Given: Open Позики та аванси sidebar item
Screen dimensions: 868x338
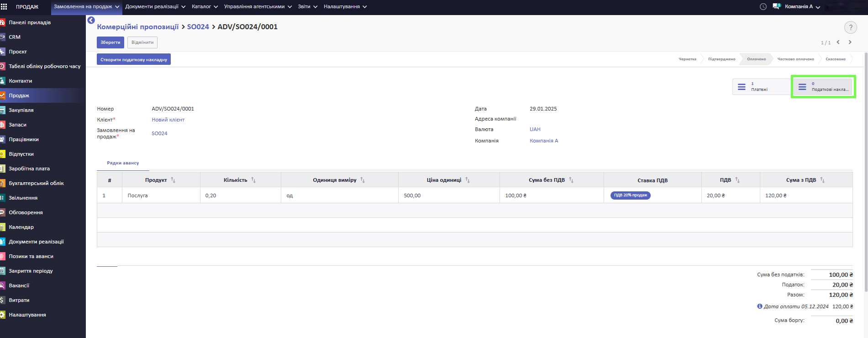Looking at the screenshot, I should [43, 256].
